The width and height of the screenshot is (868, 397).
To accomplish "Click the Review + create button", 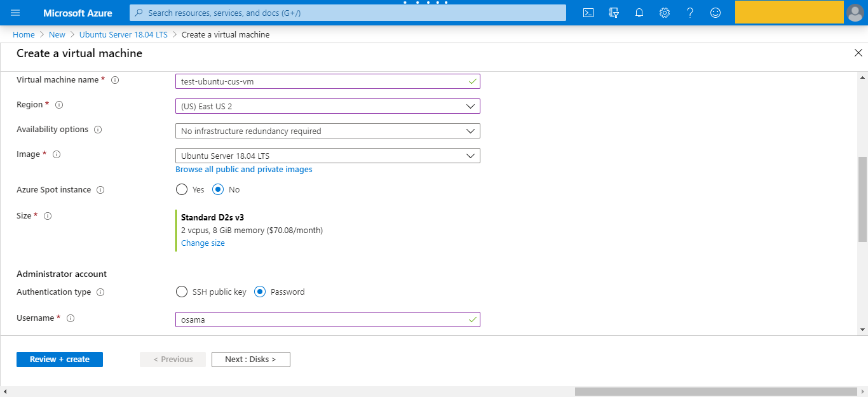I will click(59, 359).
